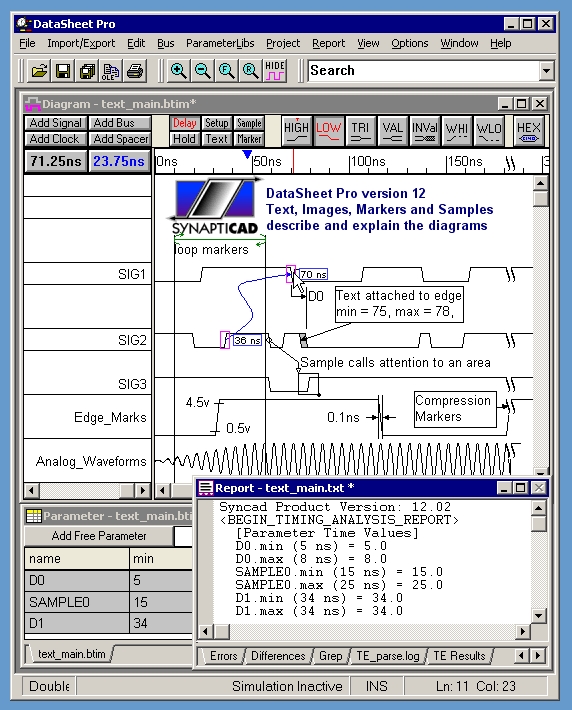The height and width of the screenshot is (710, 572).
Task: Select the Analog_Waveforms signal name
Action: [x=91, y=461]
